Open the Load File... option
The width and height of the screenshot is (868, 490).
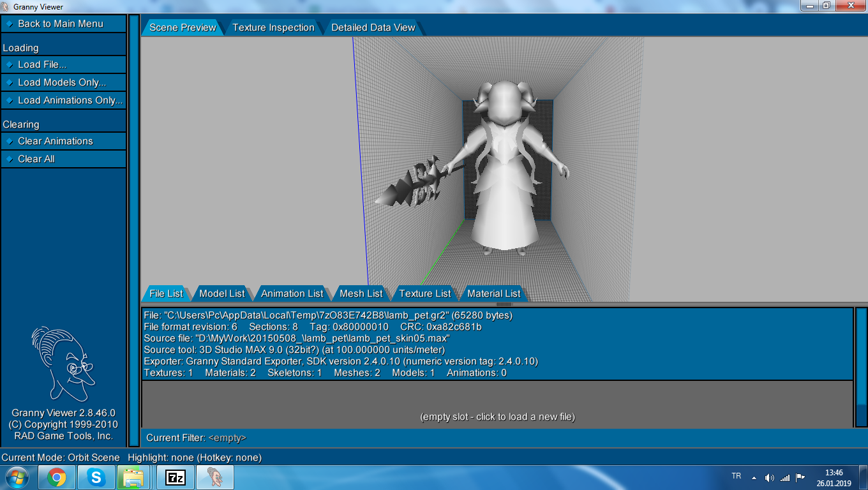[42, 64]
